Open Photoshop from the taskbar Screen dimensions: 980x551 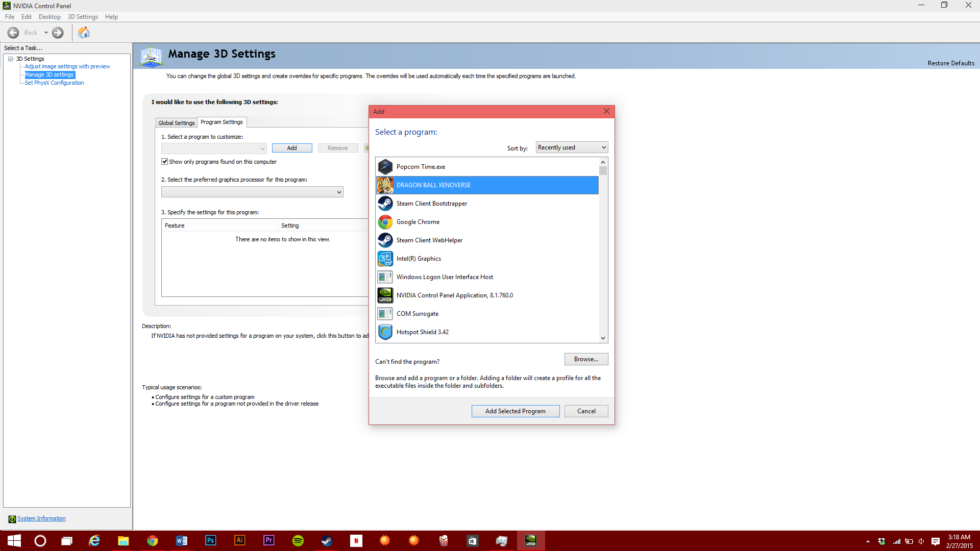210,540
